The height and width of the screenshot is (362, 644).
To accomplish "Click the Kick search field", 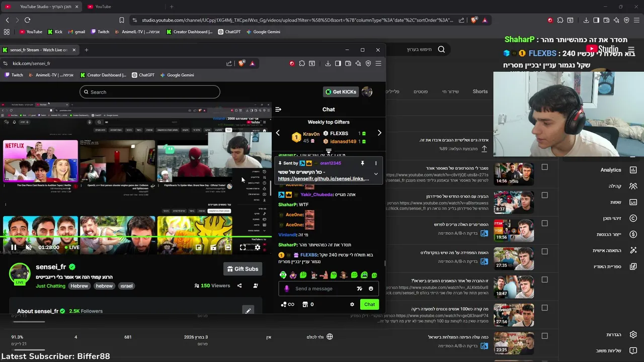I will [149, 92].
